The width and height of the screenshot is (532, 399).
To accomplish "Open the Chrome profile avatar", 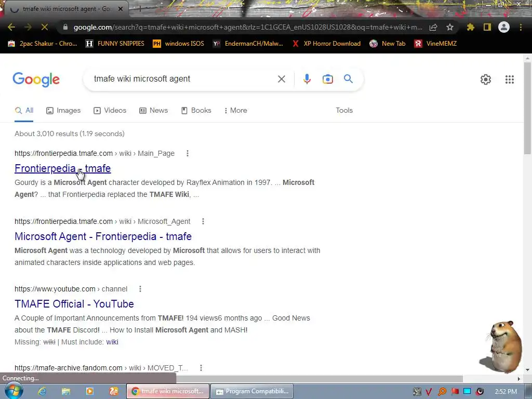I will pos(504,27).
